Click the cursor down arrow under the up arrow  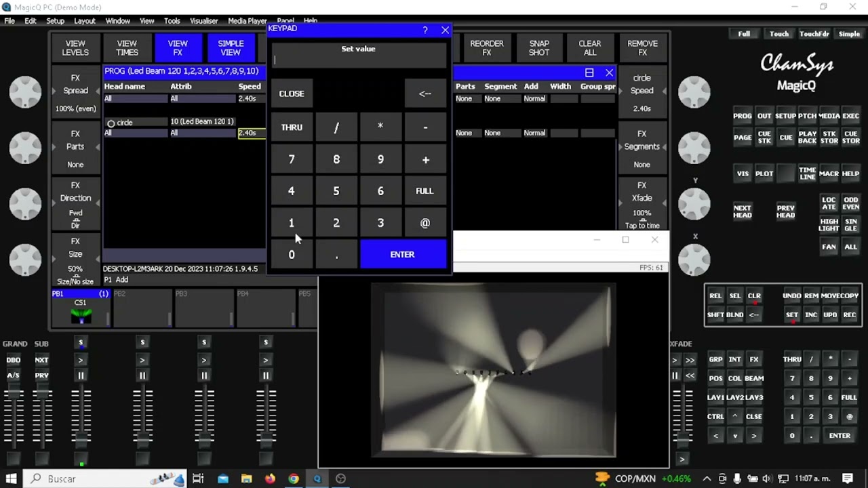[734, 436]
